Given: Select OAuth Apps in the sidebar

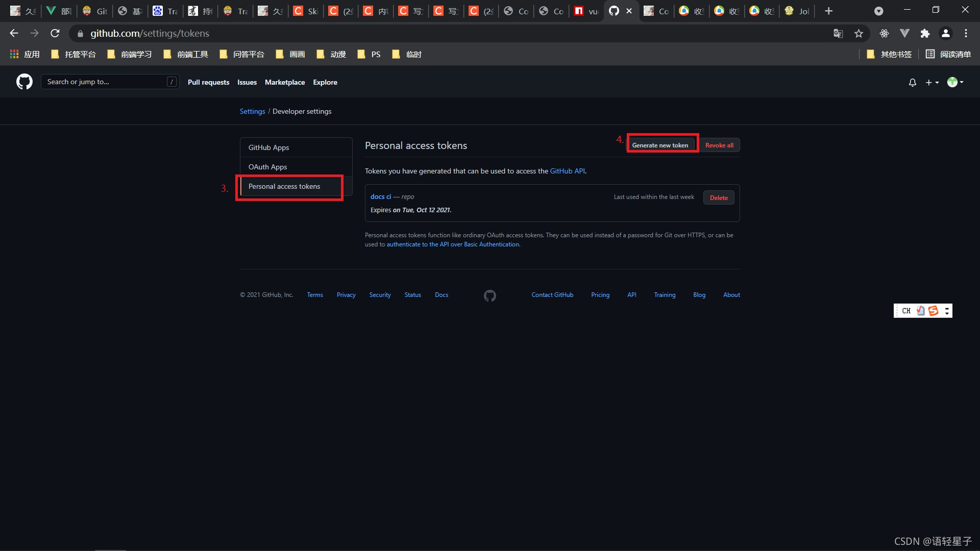Looking at the screenshot, I should [x=267, y=167].
